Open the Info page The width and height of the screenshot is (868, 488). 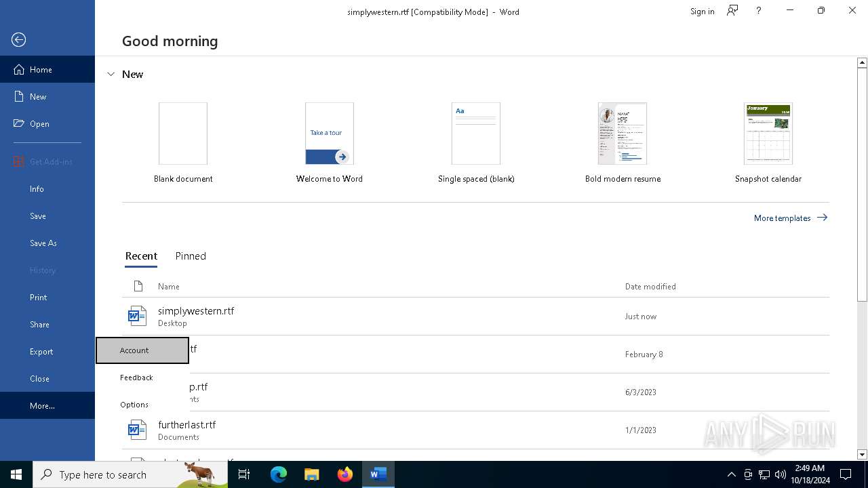pyautogui.click(x=47, y=188)
